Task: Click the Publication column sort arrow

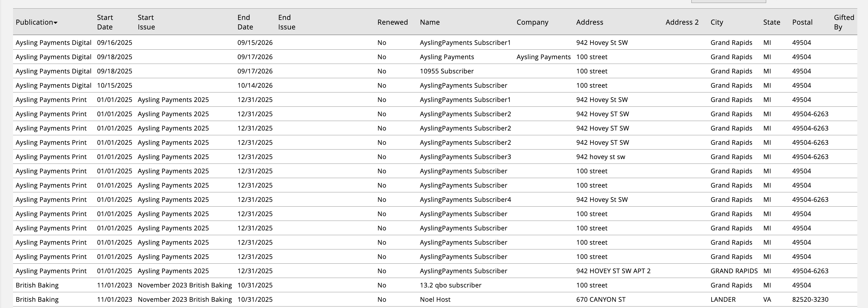Action: (56, 23)
